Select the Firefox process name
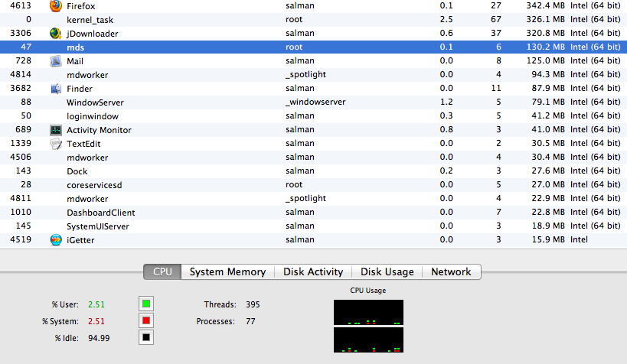 (81, 6)
